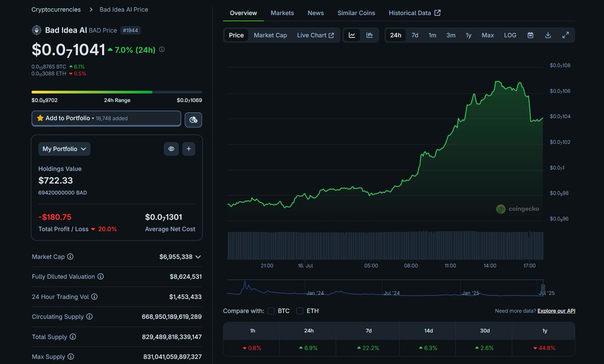Info icon beside Max Supply
This screenshot has height=364, width=604.
coord(71,357)
